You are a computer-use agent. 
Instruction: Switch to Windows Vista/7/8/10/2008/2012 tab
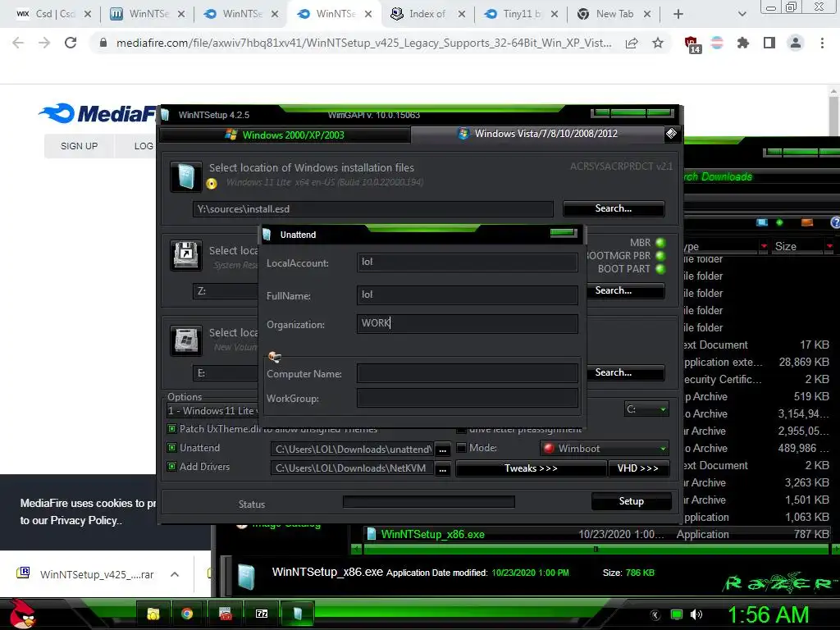pos(538,134)
